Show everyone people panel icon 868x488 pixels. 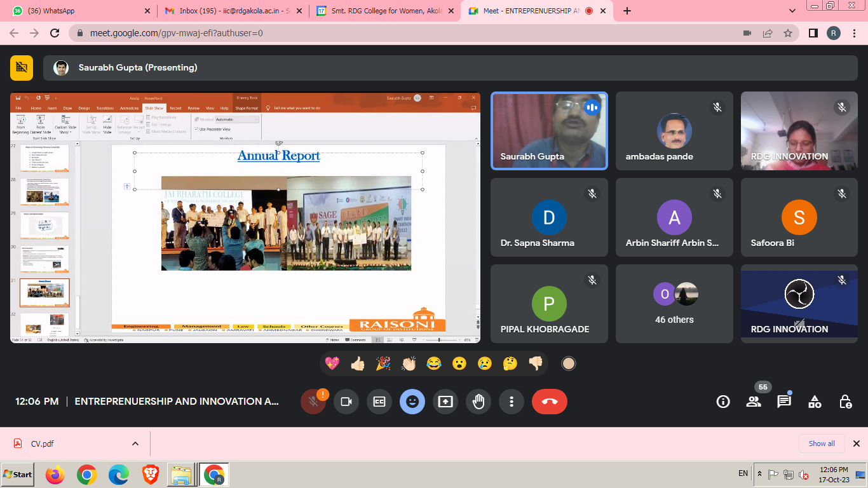[x=754, y=402]
